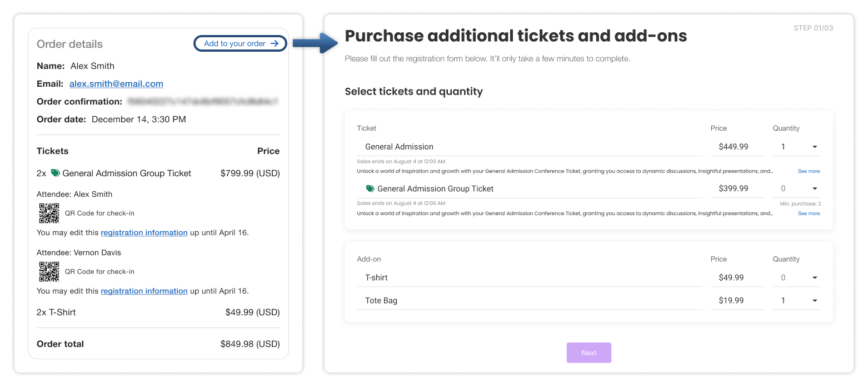The image size is (868, 387).
Task: Click tag icon beside Group Ticket row
Action: coord(370,188)
